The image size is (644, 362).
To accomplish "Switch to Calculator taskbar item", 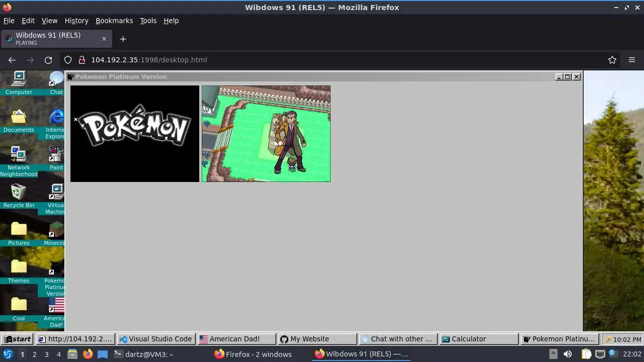I will [x=478, y=339].
